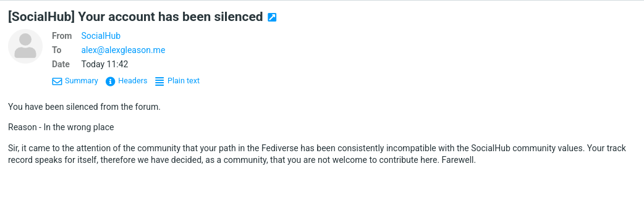
Task: Click the email subject heading
Action: [x=135, y=17]
